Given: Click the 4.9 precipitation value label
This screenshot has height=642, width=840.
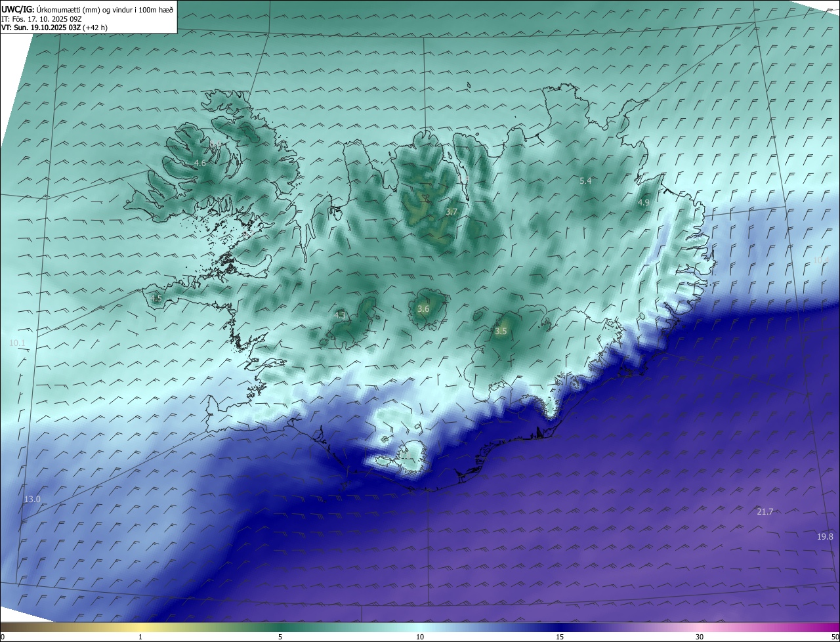Looking at the screenshot, I should pyautogui.click(x=644, y=203).
